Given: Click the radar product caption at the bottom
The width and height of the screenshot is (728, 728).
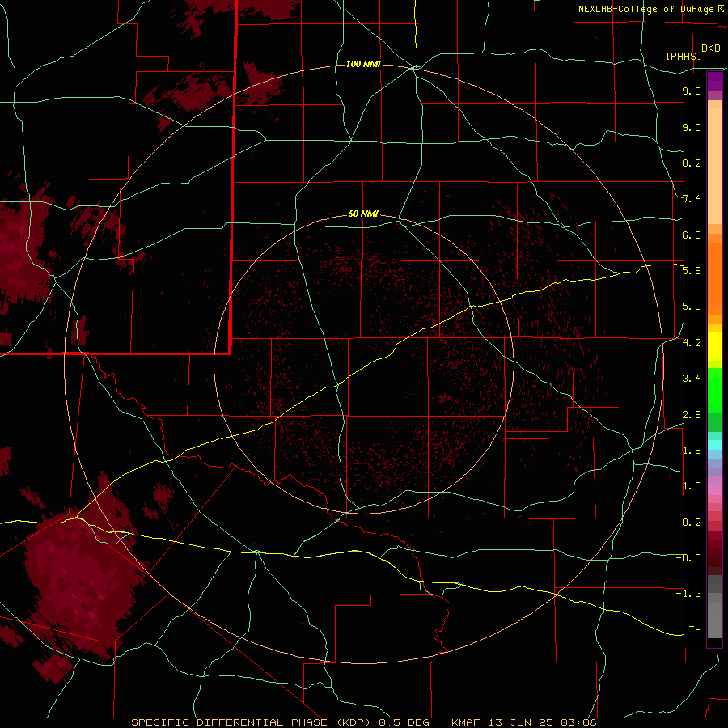Looking at the screenshot, I should click(363, 722).
